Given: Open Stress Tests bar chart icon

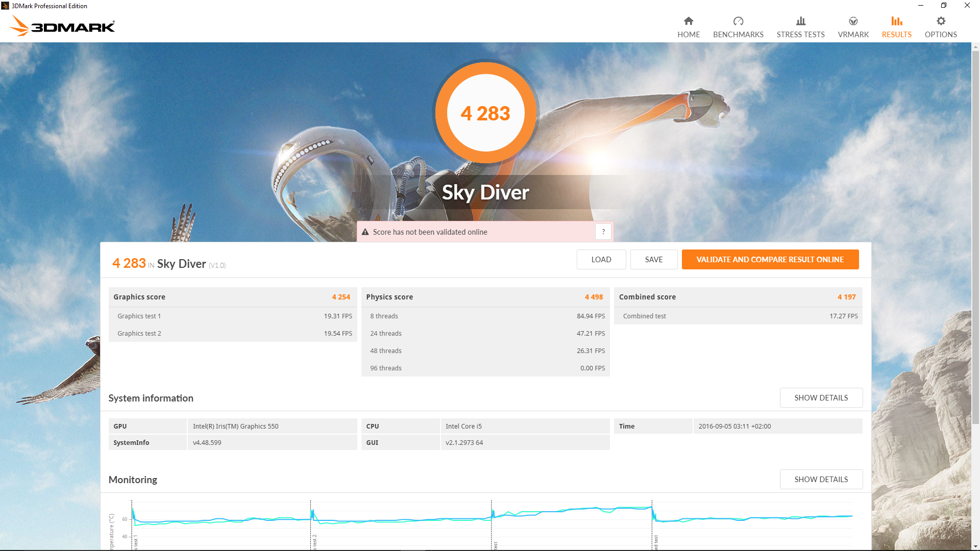Looking at the screenshot, I should tap(800, 21).
